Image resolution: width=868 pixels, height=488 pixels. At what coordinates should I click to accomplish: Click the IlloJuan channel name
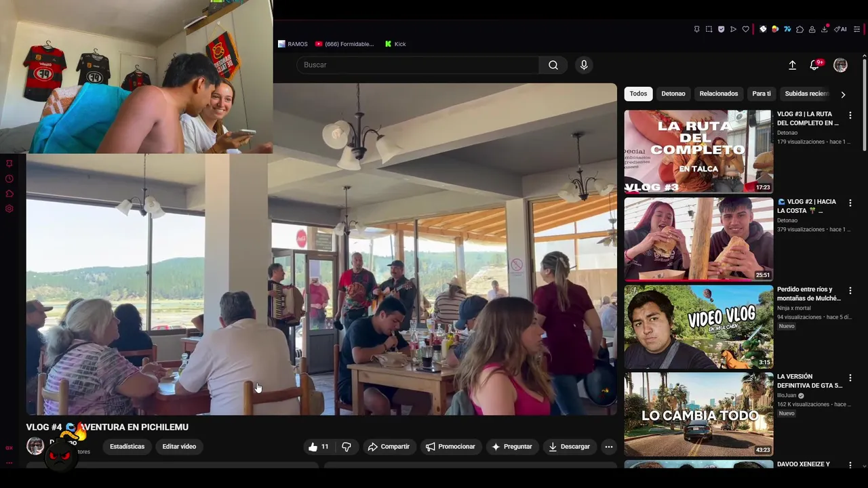[x=787, y=395]
